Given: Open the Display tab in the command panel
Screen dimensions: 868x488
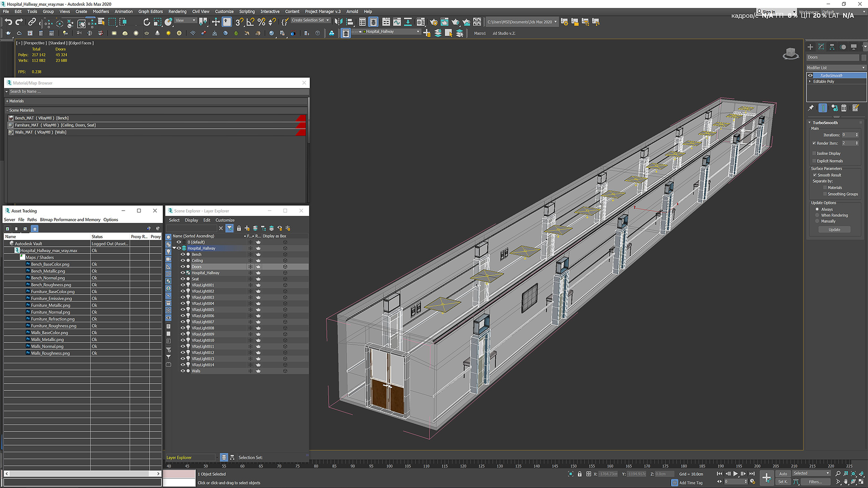Looking at the screenshot, I should (854, 47).
